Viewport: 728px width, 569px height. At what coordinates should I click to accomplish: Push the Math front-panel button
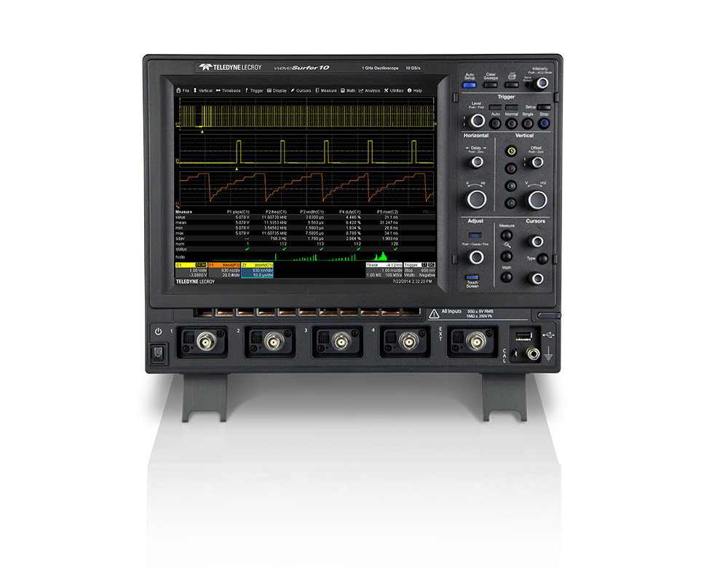pos(507,278)
